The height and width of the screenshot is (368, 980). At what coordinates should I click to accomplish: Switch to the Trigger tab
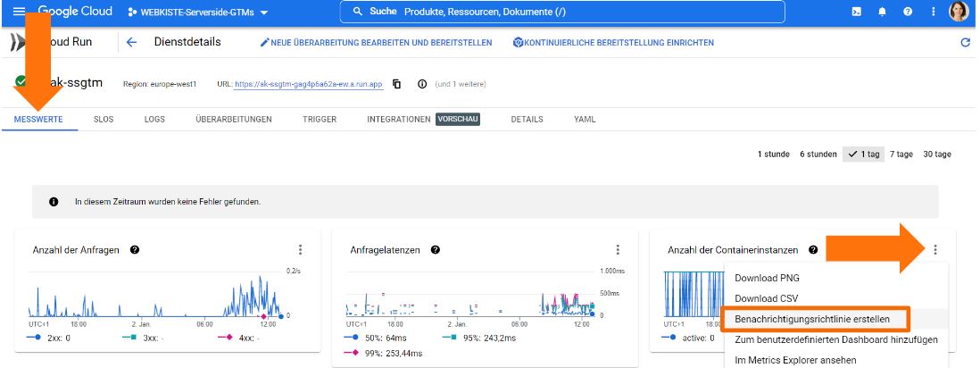click(x=320, y=119)
